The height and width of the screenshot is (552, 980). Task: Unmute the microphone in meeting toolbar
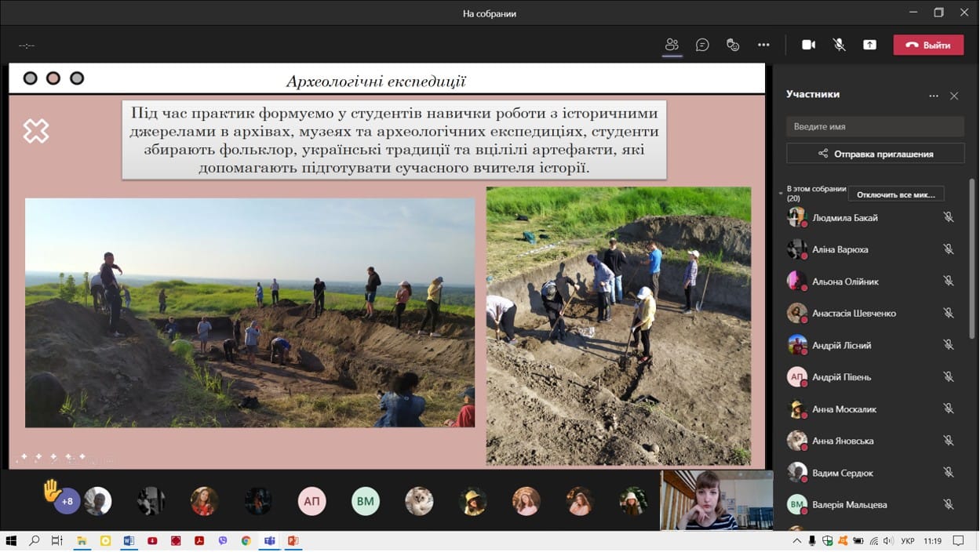pyautogui.click(x=839, y=45)
